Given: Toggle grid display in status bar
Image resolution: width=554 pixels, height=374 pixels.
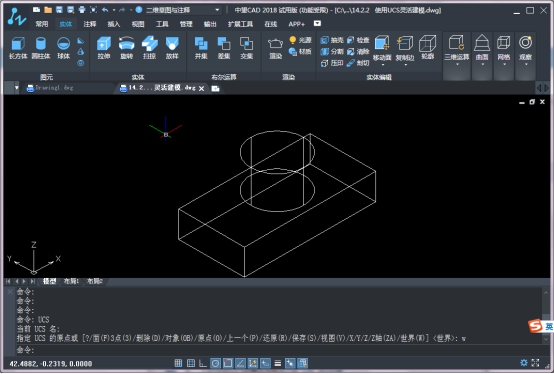Looking at the screenshot, I should (x=191, y=363).
